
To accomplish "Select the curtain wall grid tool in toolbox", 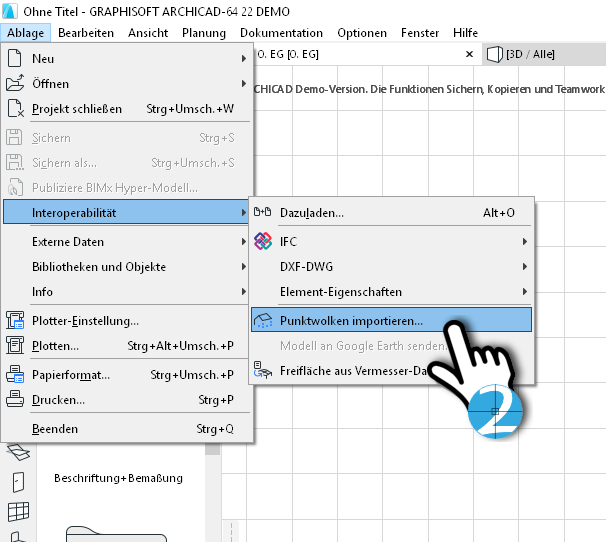I will [18, 511].
